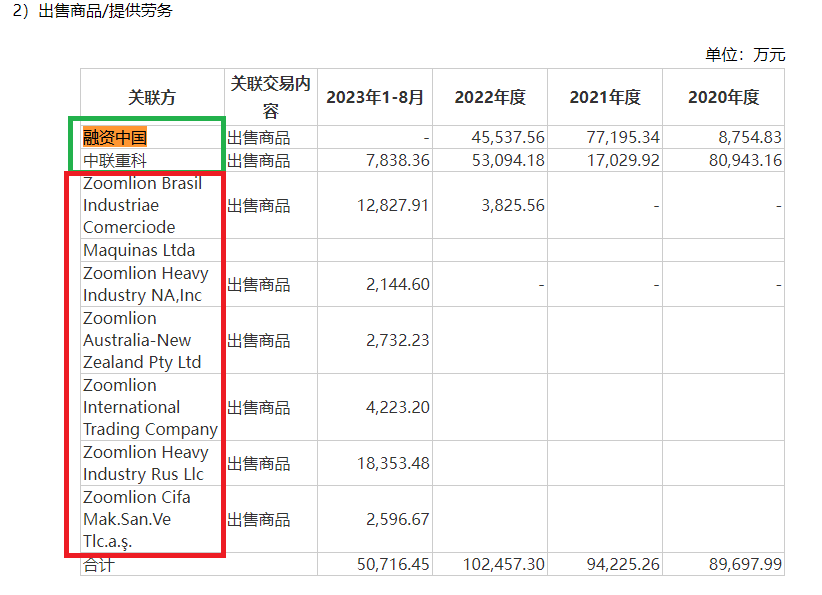Click the value 3,825.56
Screen dimensions: 822x595
click(x=513, y=205)
